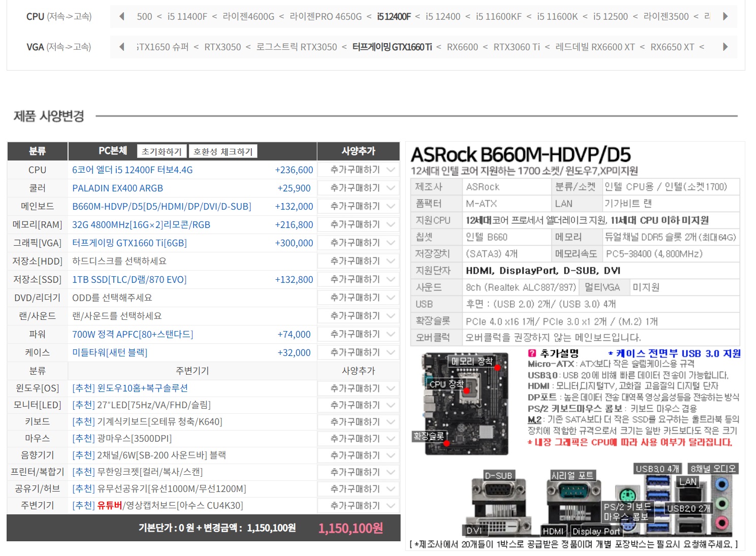Viewport: 756px width, 556px height.
Task: Open the 32G 4800MHz[16G×2]리모콘/RGB memory link
Action: 141,225
